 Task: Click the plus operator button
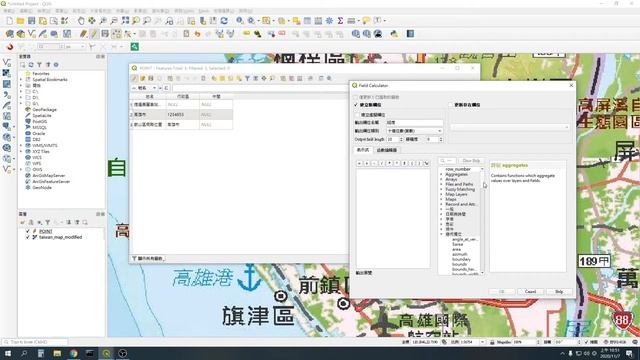click(367, 163)
